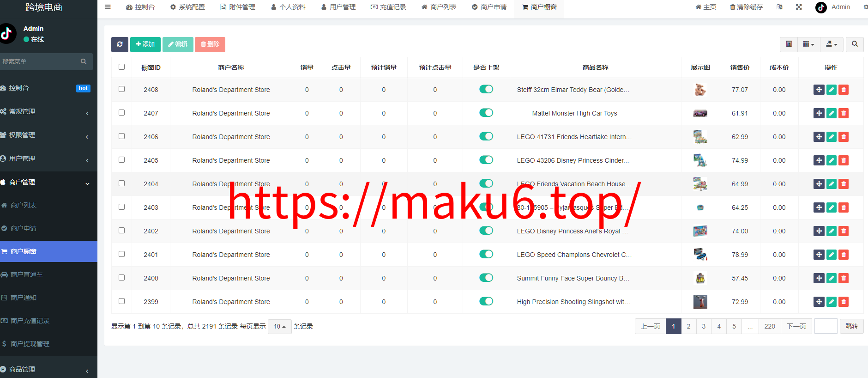
Task: Switch table to card view icon
Action: click(789, 44)
